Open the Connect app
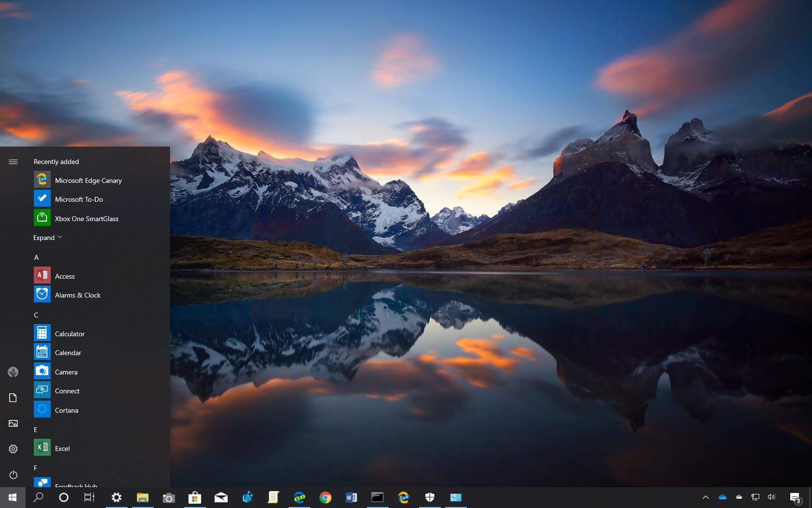The image size is (812, 508). (67, 390)
